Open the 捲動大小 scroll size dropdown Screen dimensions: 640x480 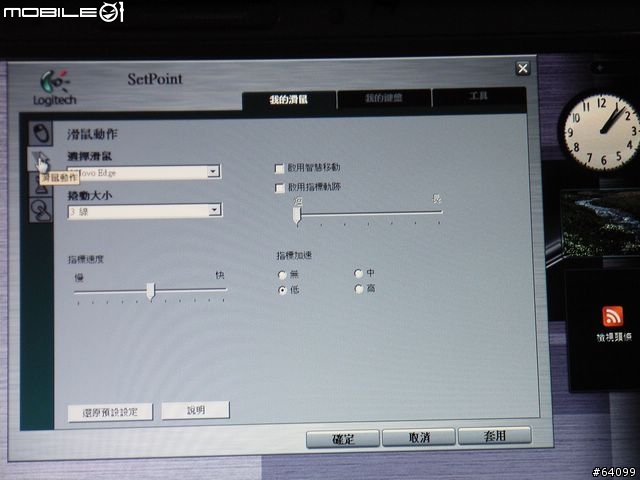[x=214, y=210]
